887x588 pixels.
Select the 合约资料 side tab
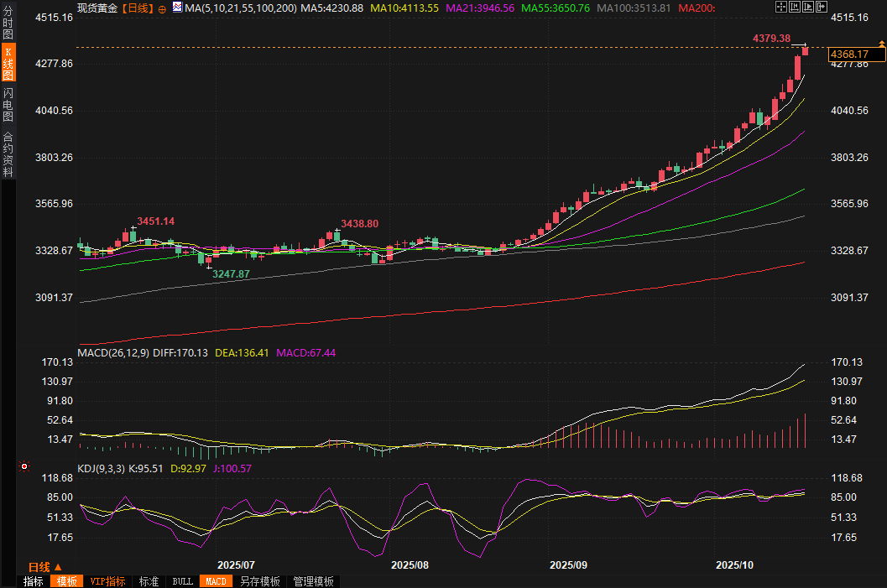point(8,154)
